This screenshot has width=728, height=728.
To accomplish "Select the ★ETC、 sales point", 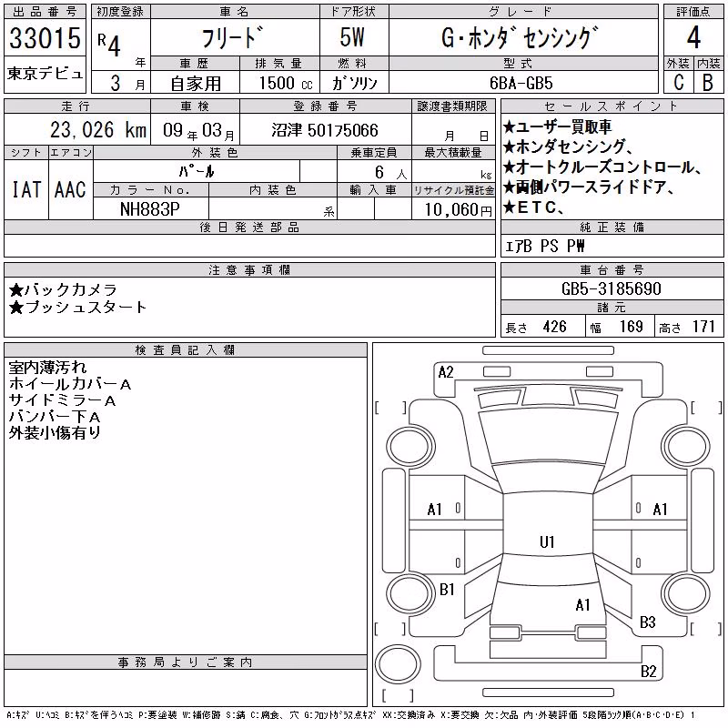I will click(533, 207).
